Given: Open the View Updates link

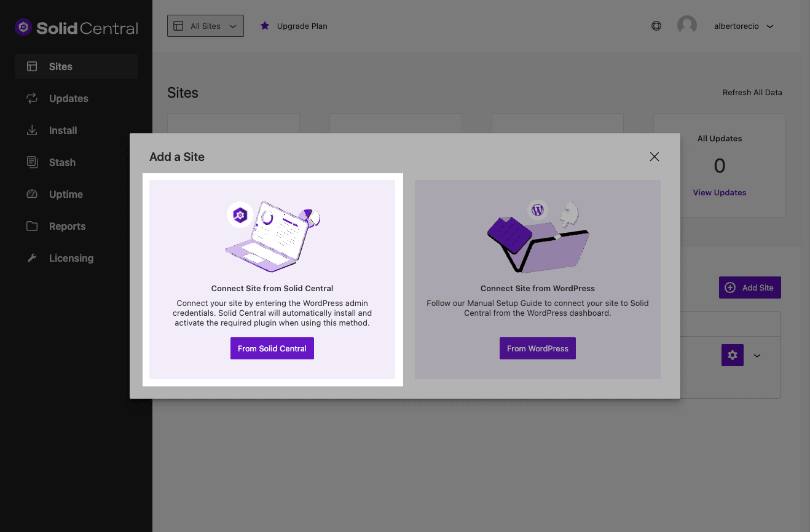Looking at the screenshot, I should point(720,192).
